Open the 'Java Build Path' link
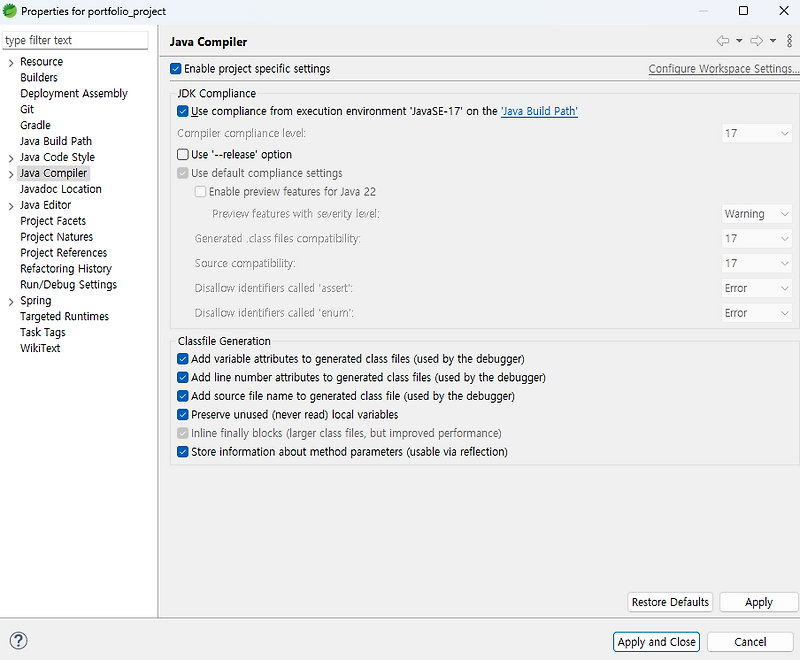This screenshot has height=660, width=800. tap(539, 111)
